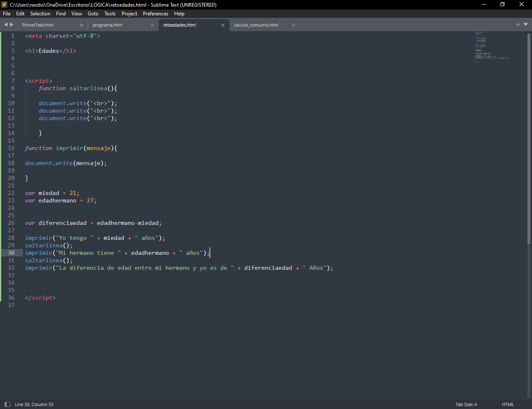Click line number 37 in gutter
Viewport: 532px width, 409px height.
tap(11, 305)
